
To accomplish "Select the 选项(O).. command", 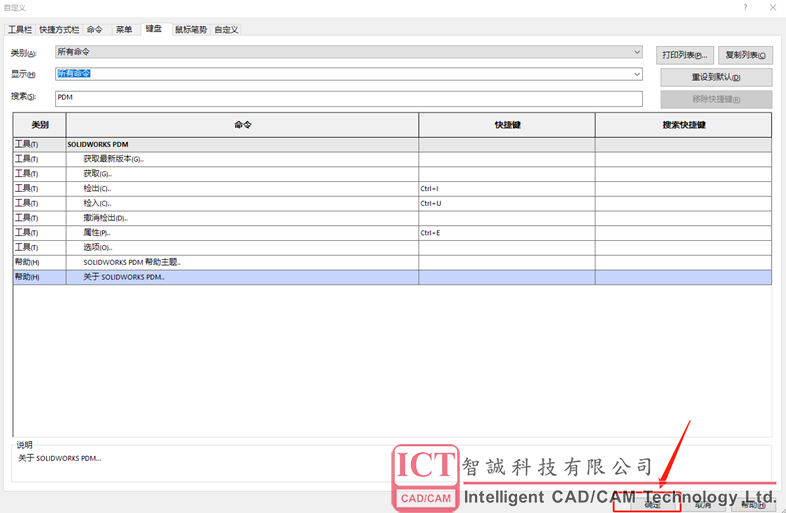I will coord(243,247).
